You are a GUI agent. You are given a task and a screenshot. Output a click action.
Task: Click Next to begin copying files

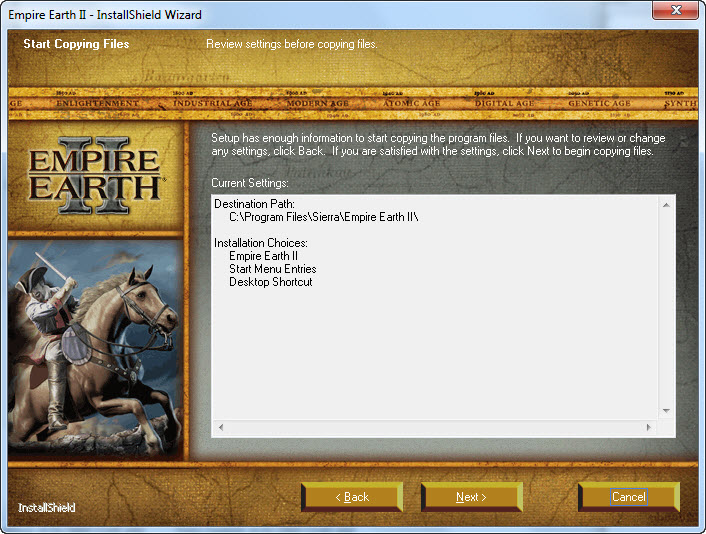tap(471, 497)
